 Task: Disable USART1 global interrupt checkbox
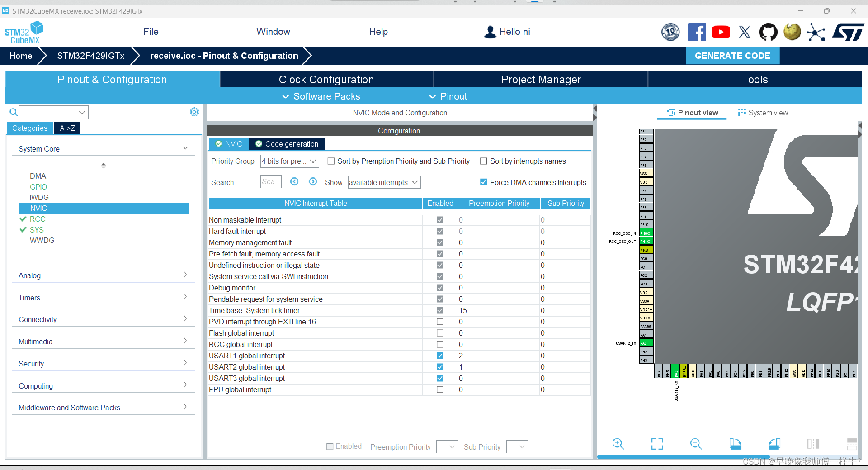tap(440, 356)
